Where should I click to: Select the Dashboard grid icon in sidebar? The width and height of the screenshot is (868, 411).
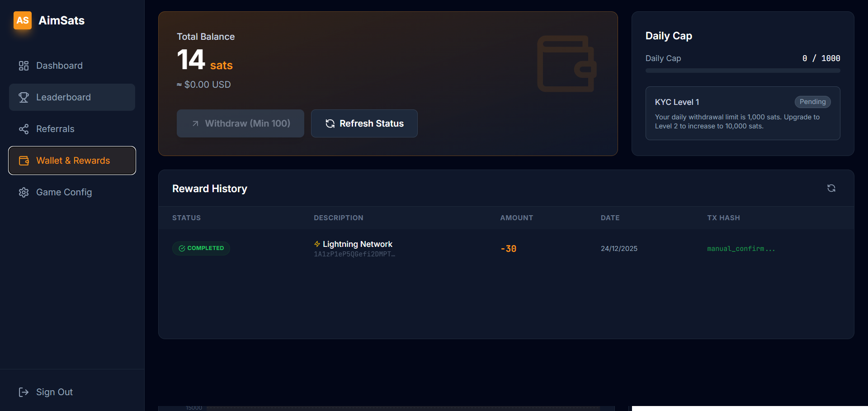24,66
